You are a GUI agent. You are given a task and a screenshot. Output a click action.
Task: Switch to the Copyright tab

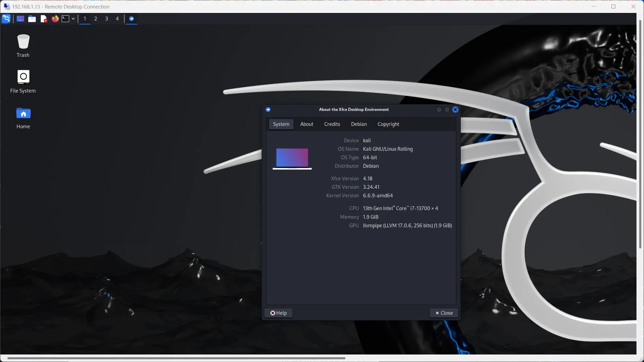coord(388,124)
